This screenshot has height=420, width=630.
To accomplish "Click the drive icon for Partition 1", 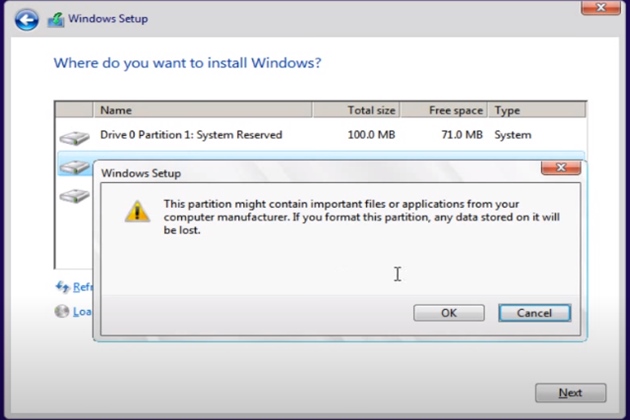I will 73,136.
